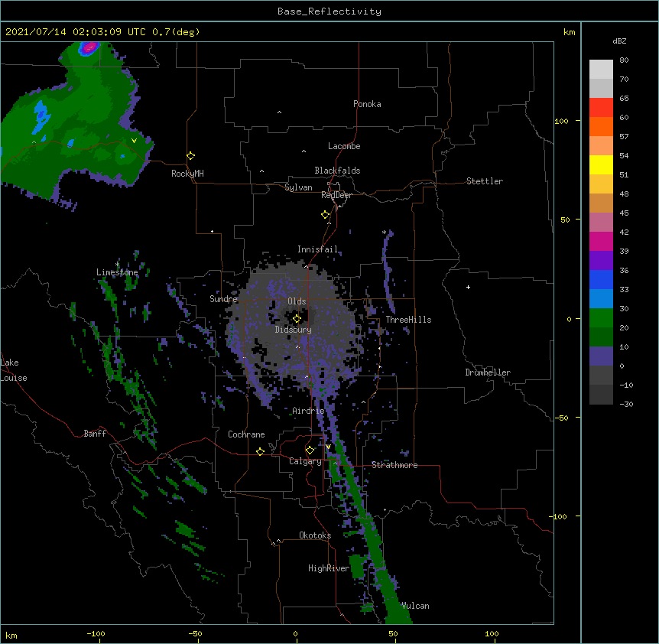Select the white plus marker west of Drumheller
Image resolution: width=659 pixels, height=644 pixels.
click(x=468, y=287)
